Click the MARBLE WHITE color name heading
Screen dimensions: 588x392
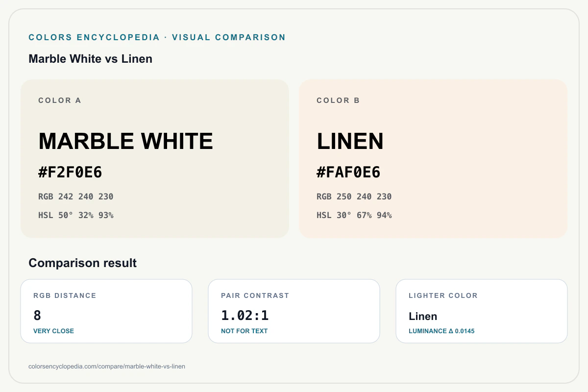click(126, 141)
